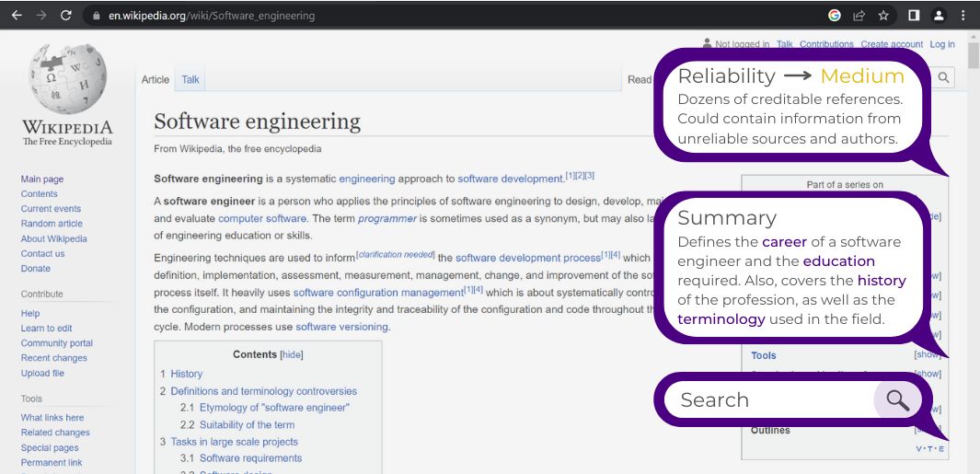This screenshot has width=980, height=474.
Task: Open the Read tab
Action: 640,79
